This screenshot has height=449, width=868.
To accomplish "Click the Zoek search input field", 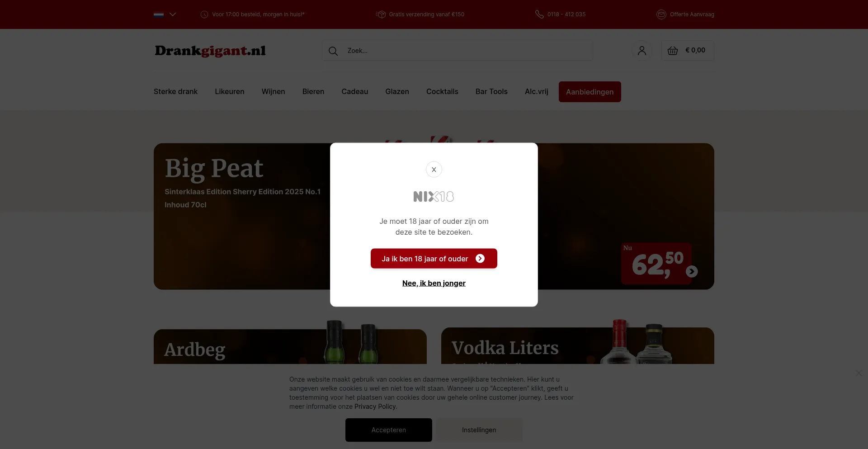I will pos(458,51).
